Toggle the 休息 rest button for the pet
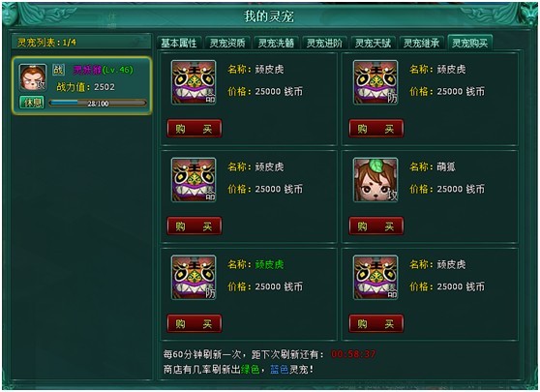540x392 pixels. coord(32,103)
